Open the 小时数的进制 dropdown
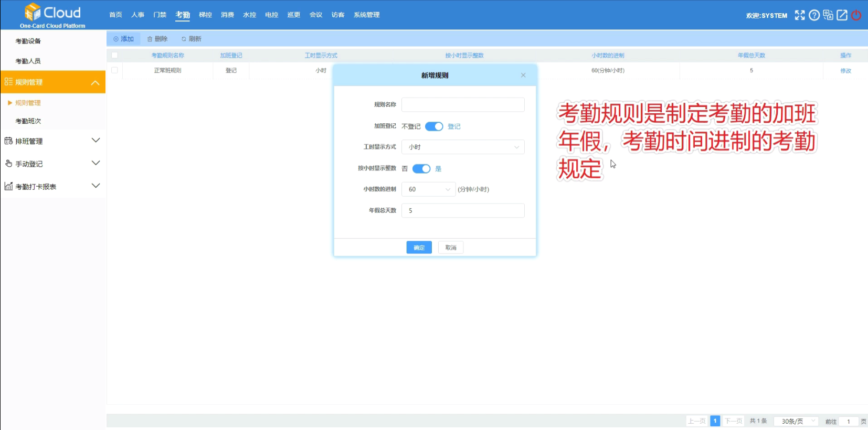This screenshot has width=868, height=430. (x=428, y=189)
